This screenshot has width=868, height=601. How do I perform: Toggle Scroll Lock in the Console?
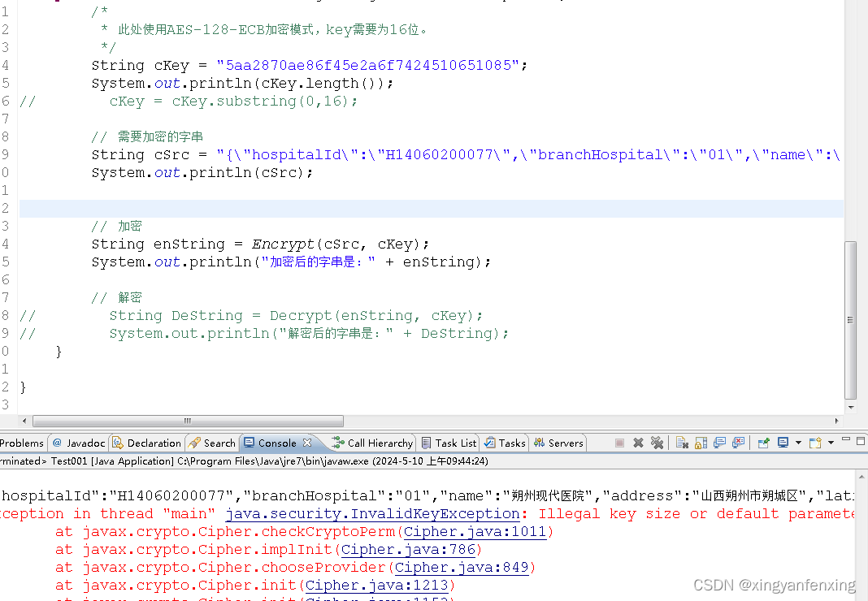(x=699, y=443)
